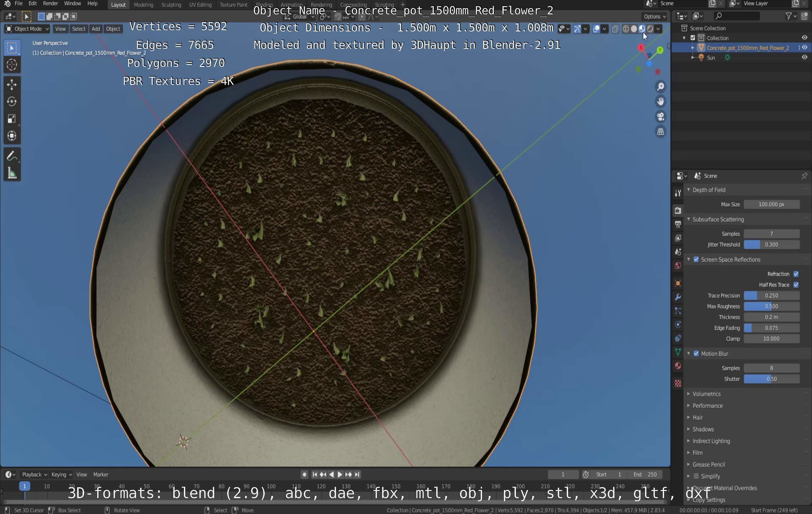Open the Modifier properties wrench tab
The image size is (812, 514).
[678, 297]
